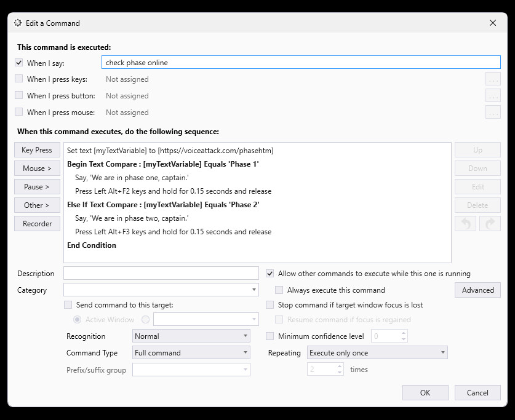The height and width of the screenshot is (420, 515).
Task: Click the Key Press button
Action: [x=37, y=149]
